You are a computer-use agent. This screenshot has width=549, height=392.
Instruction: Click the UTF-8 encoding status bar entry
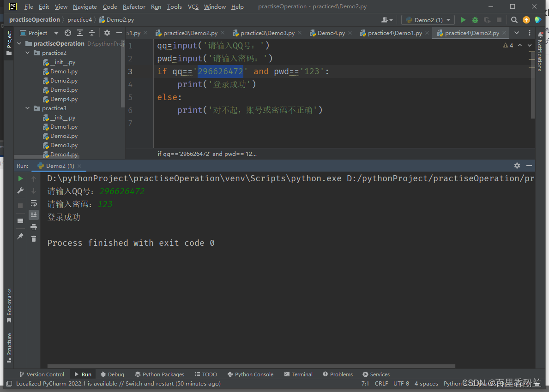click(x=401, y=384)
